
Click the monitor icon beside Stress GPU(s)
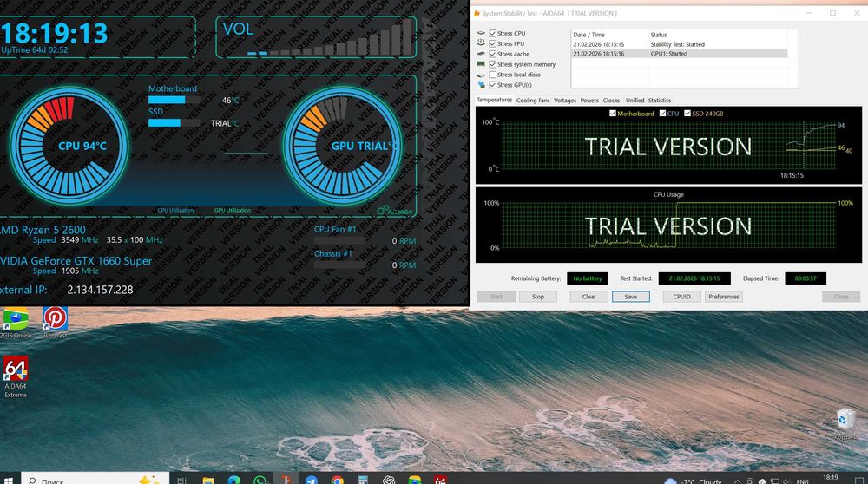481,85
